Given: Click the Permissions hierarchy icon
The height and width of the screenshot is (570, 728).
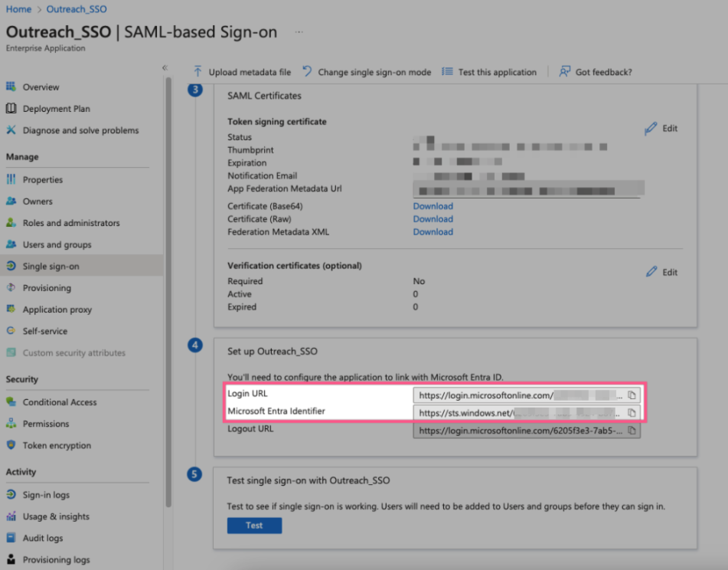Looking at the screenshot, I should (11, 423).
